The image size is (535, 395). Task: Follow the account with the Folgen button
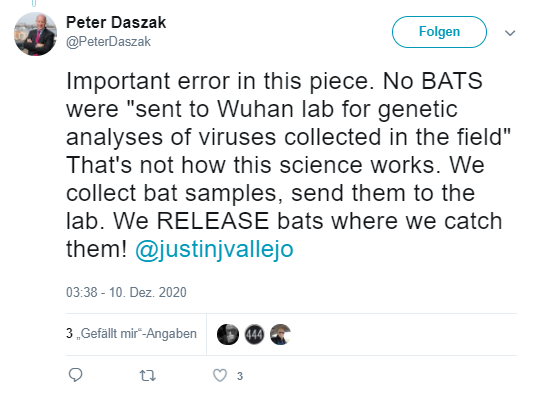pos(439,32)
